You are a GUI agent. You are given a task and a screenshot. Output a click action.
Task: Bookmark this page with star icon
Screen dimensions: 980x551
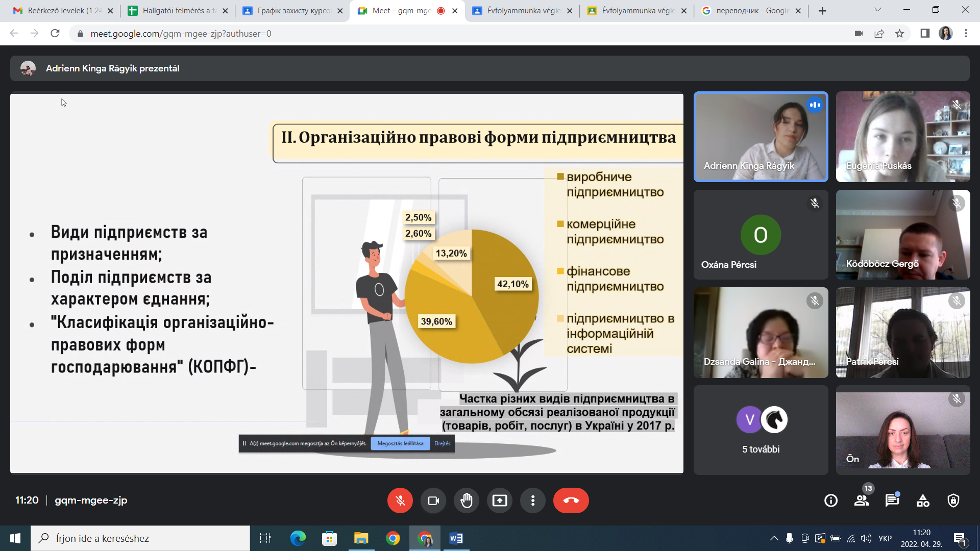(899, 34)
